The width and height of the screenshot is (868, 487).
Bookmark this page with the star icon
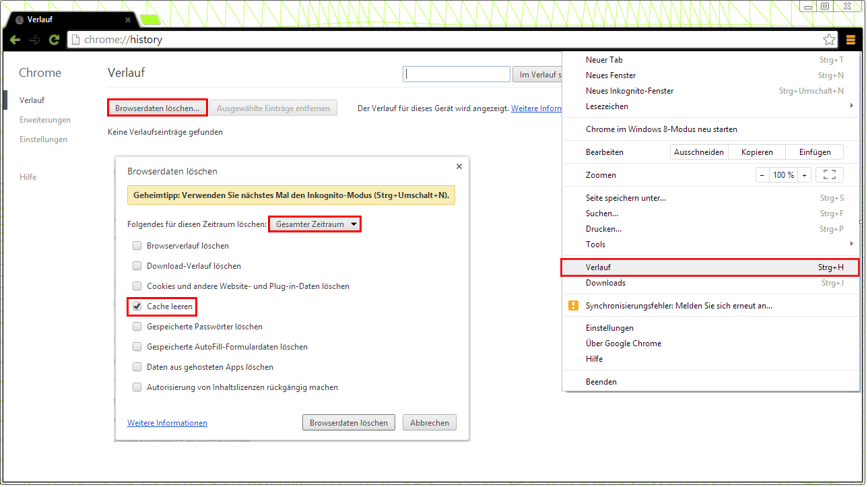[x=829, y=39]
